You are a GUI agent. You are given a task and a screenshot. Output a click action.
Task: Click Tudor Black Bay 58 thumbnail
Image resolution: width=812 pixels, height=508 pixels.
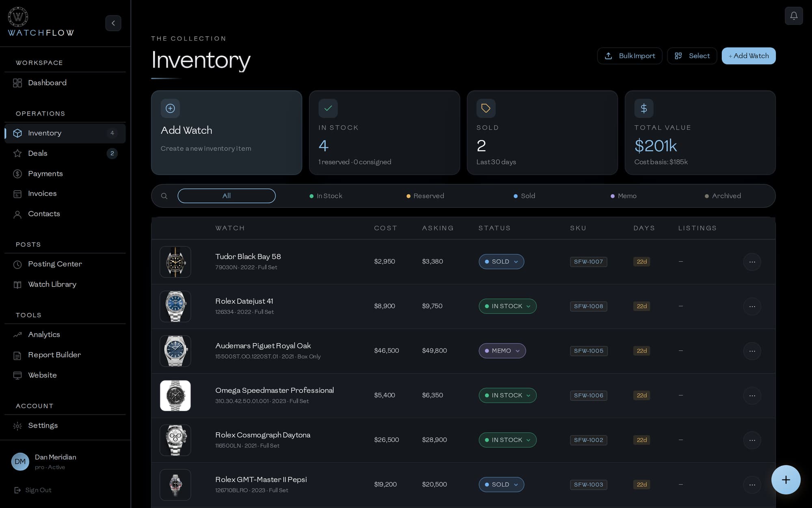point(175,262)
